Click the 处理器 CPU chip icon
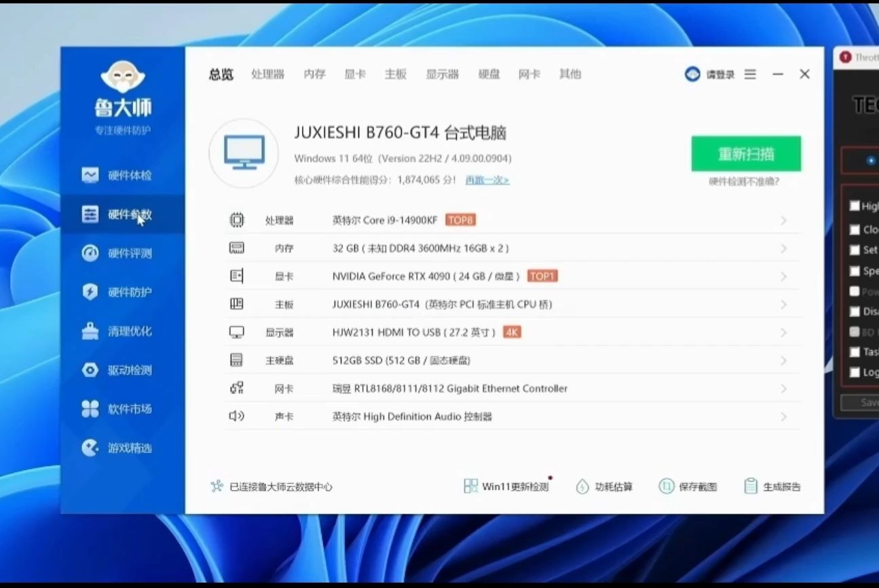This screenshot has width=879, height=588. (x=236, y=220)
